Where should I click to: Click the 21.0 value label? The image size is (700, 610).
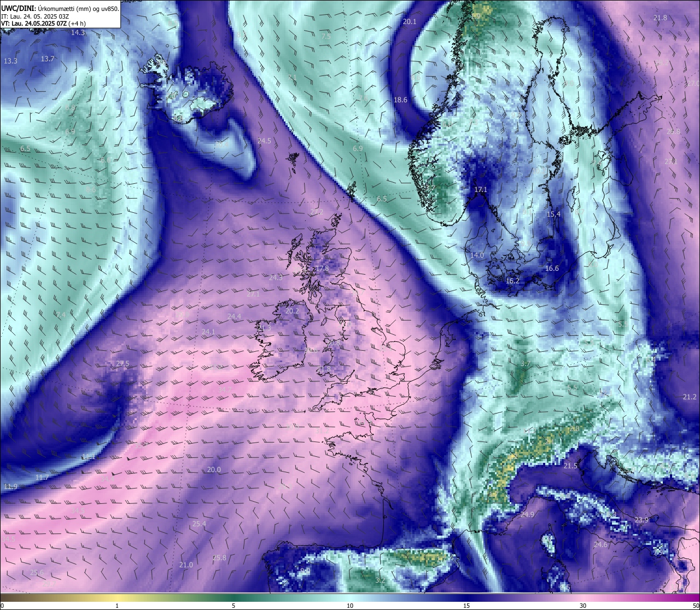pos(186,565)
